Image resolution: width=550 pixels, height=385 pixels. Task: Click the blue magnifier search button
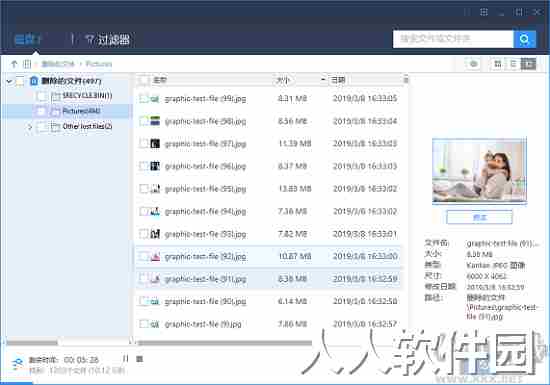[x=524, y=39]
